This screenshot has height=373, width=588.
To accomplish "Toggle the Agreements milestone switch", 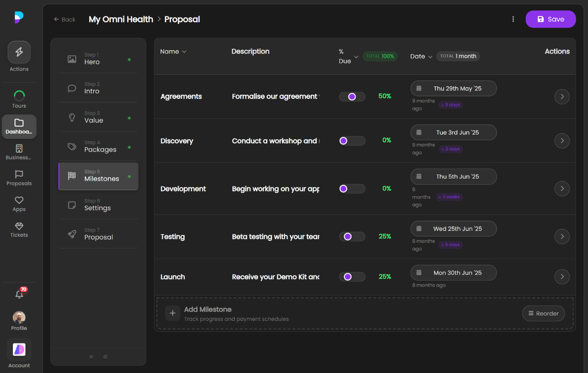I will click(352, 97).
